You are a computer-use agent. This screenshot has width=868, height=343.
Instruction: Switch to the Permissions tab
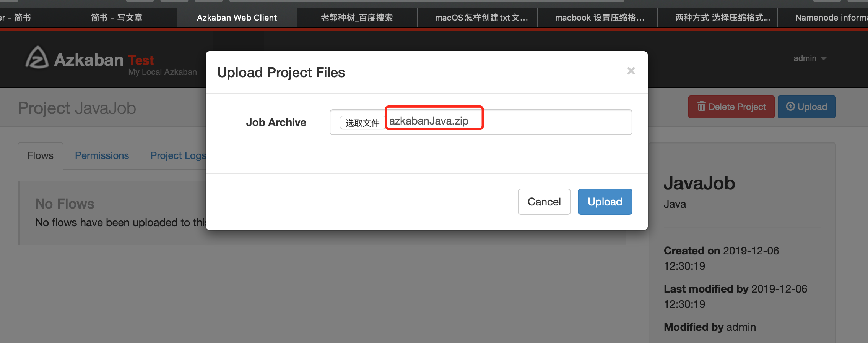(x=102, y=155)
